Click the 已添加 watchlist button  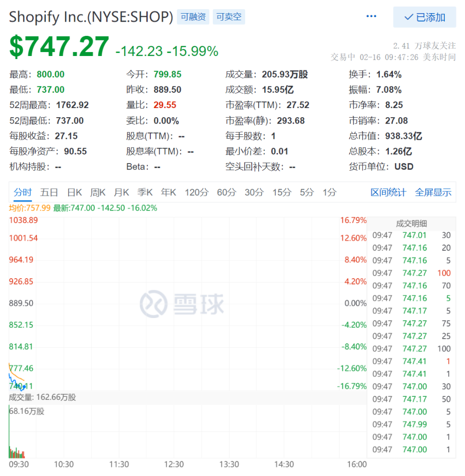(x=425, y=17)
